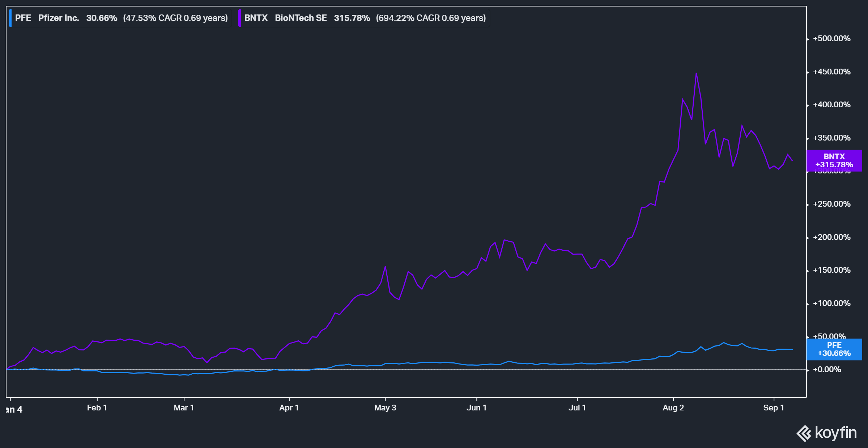Click the Sep 1 date marker
The image size is (868, 448).
coord(774,408)
